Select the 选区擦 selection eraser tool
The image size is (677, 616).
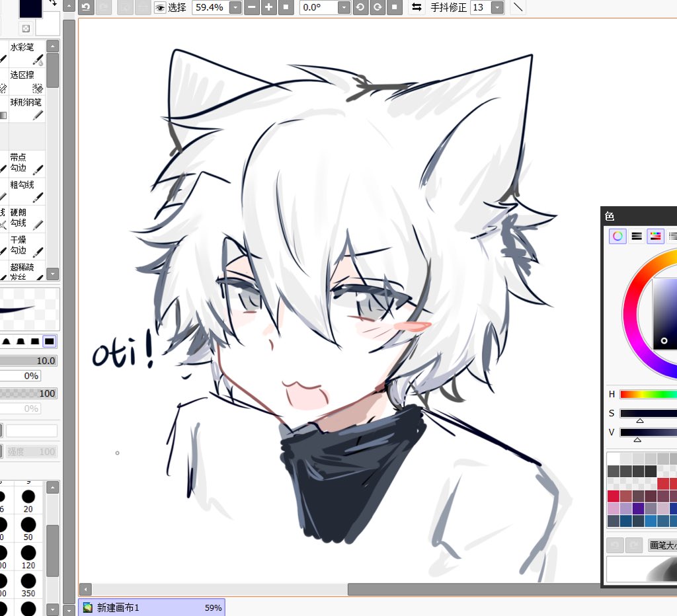click(x=26, y=81)
